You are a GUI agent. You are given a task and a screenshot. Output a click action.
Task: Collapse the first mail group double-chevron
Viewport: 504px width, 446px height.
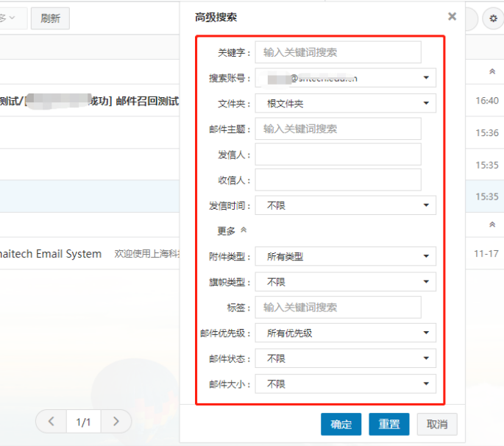coord(492,71)
